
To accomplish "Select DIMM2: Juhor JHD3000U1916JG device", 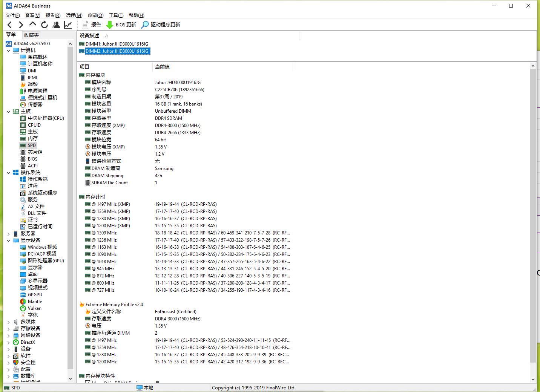I will (x=117, y=51).
